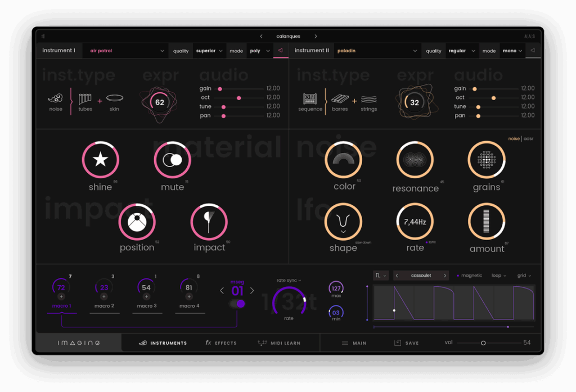Go to next preset after calanques

click(x=316, y=37)
